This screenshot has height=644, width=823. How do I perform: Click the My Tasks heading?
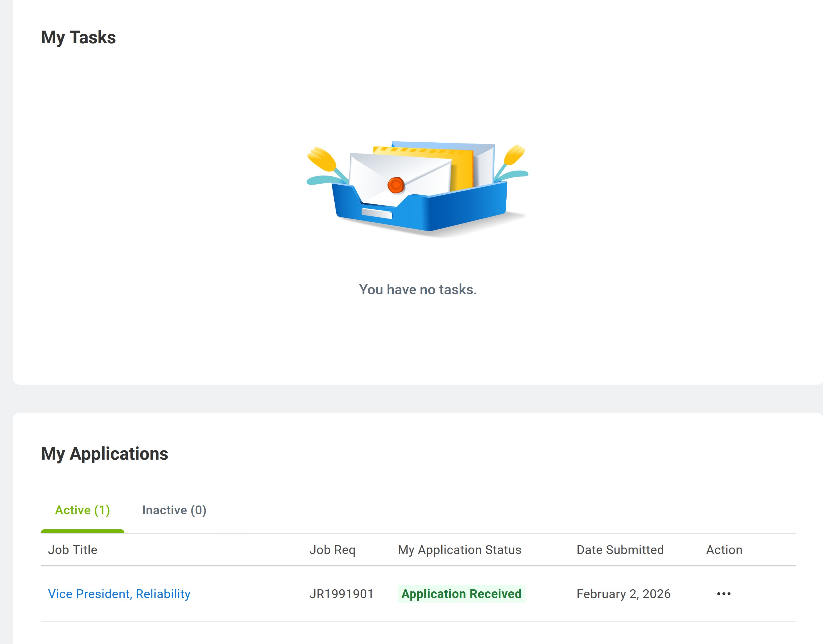79,38
